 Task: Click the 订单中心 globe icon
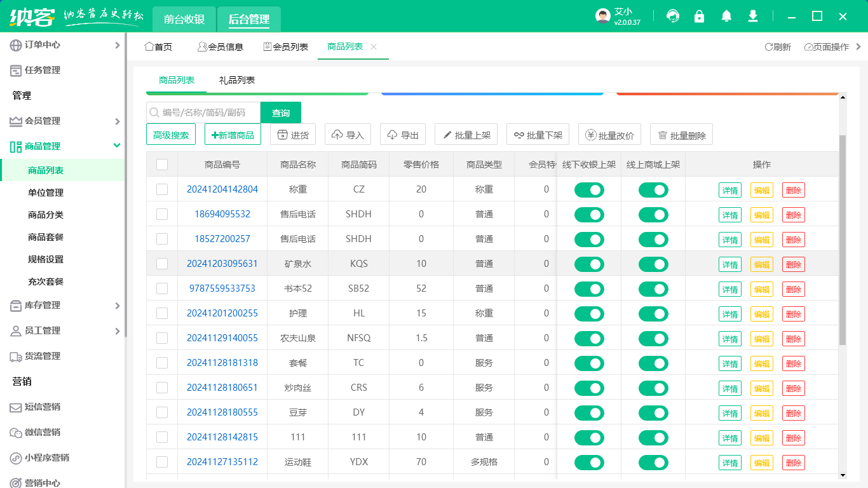click(x=16, y=45)
